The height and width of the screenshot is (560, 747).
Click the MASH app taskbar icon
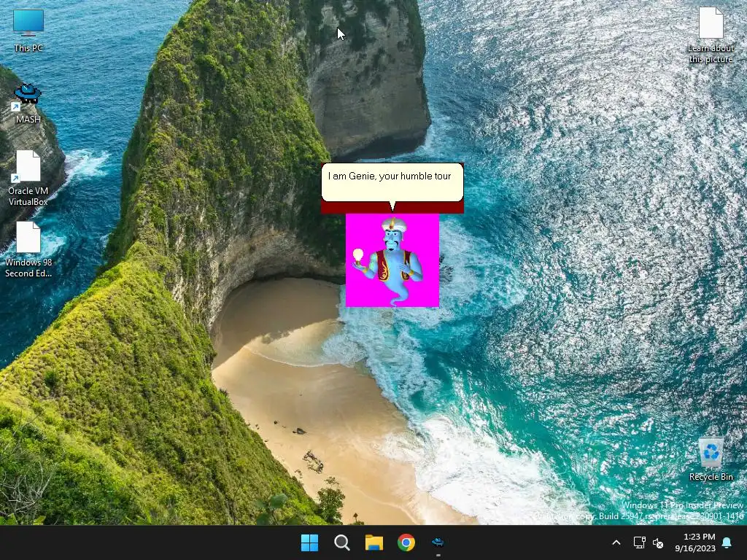tap(438, 542)
